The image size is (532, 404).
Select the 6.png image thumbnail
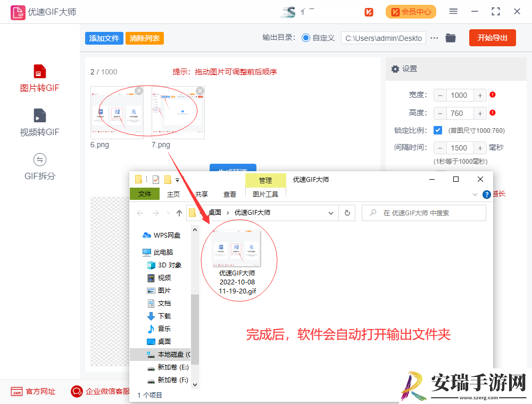[x=117, y=113]
